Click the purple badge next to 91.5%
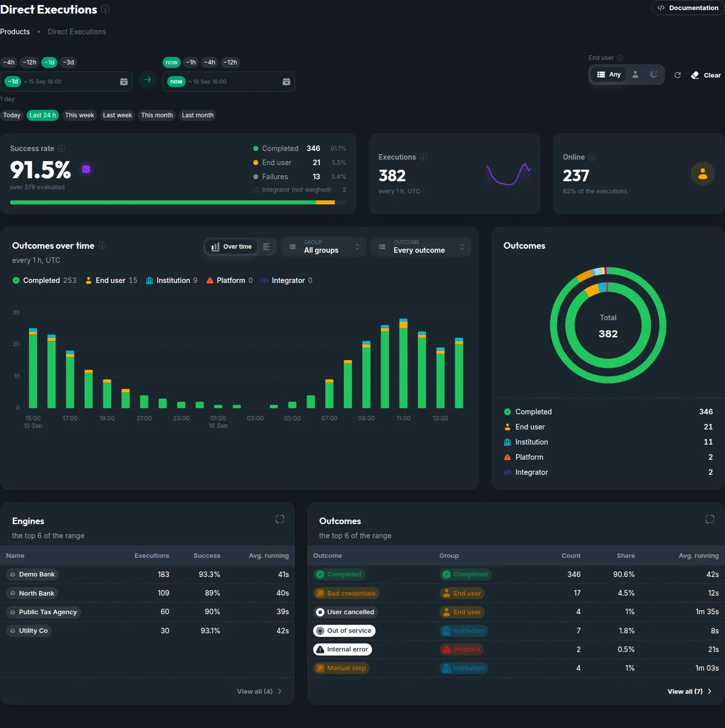 (86, 169)
